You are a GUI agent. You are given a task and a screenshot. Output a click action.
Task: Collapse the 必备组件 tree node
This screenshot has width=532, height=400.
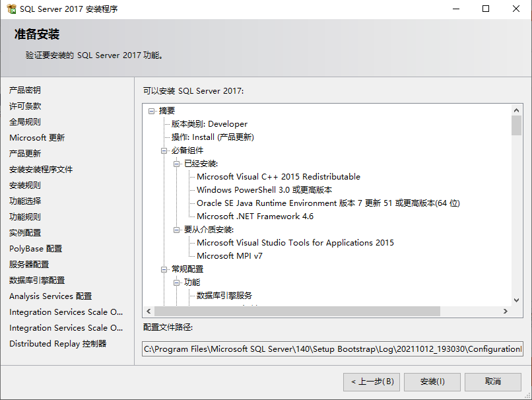coord(164,150)
